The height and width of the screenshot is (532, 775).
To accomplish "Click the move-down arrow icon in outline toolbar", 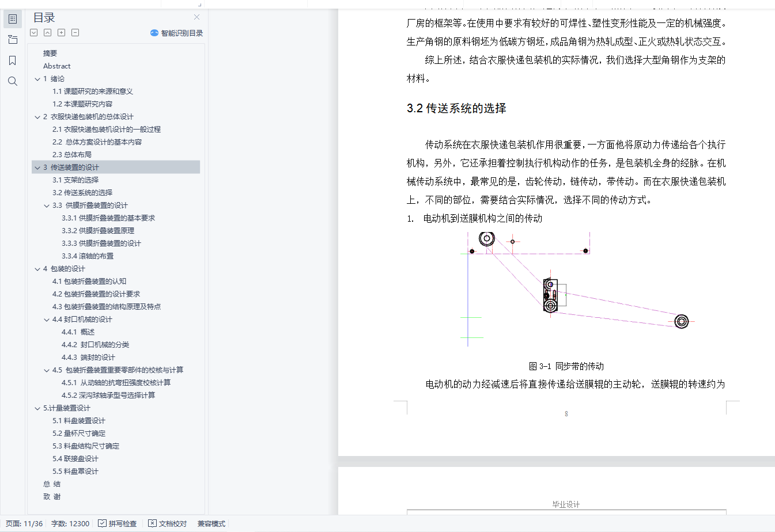I will click(34, 33).
